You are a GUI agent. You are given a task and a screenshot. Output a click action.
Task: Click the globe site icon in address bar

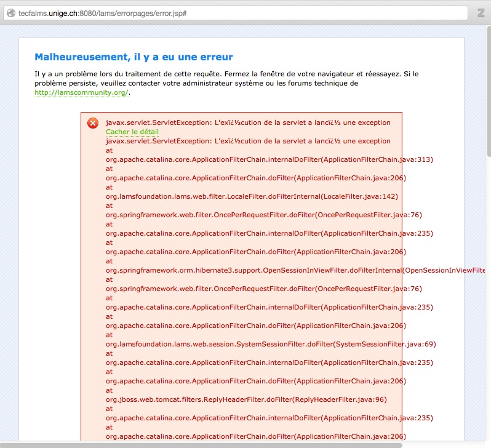tap(10, 13)
